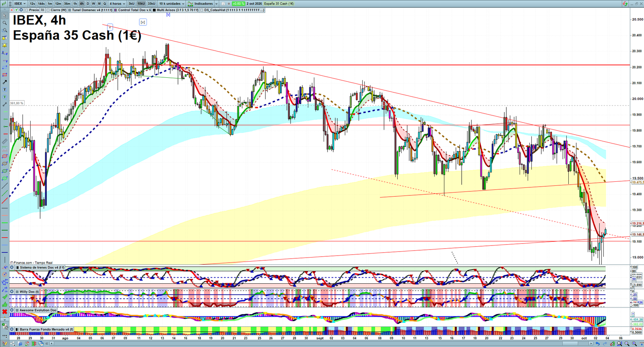644x347 pixels.
Task: Select the 4h timeframe button
Action: 82,4
